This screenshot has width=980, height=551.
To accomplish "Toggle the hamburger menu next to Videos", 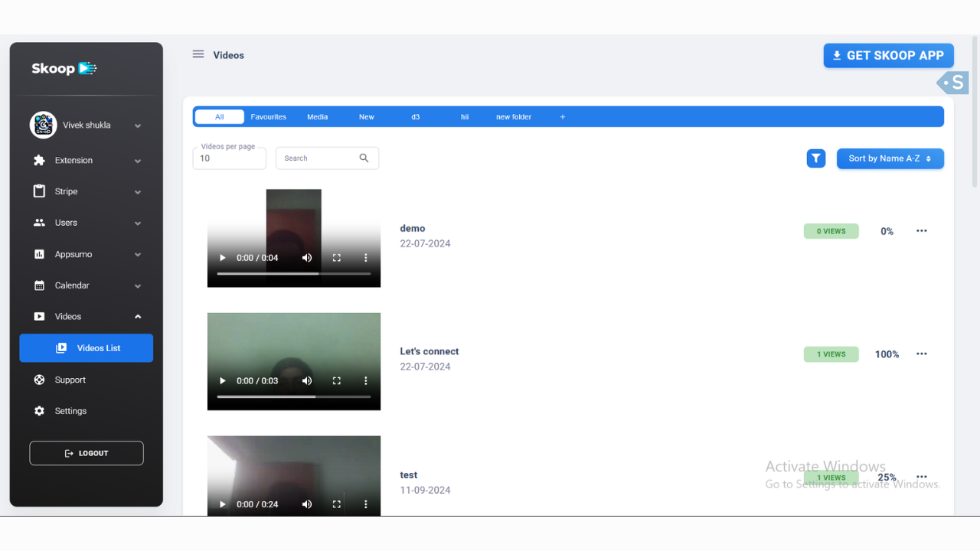I will pos(198,54).
